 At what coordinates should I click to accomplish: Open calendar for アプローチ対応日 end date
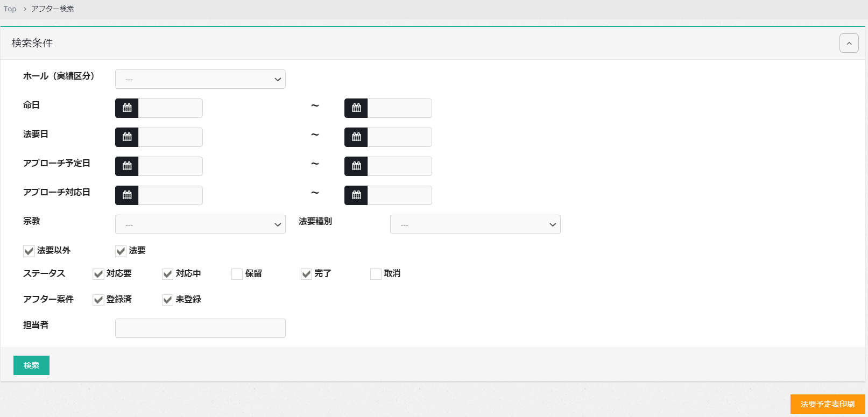(x=356, y=195)
